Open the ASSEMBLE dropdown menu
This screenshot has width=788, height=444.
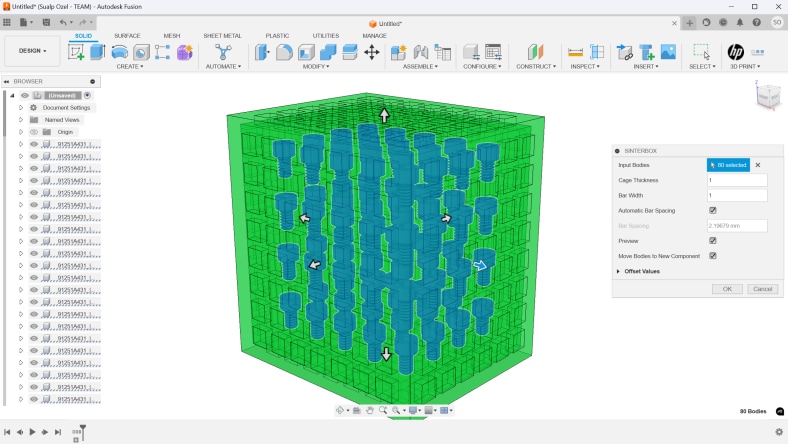click(420, 66)
